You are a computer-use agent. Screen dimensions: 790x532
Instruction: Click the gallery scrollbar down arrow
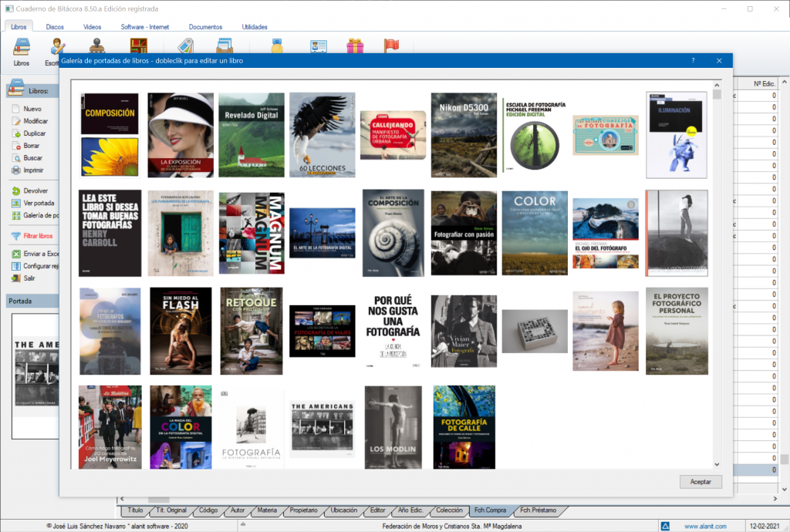(717, 464)
